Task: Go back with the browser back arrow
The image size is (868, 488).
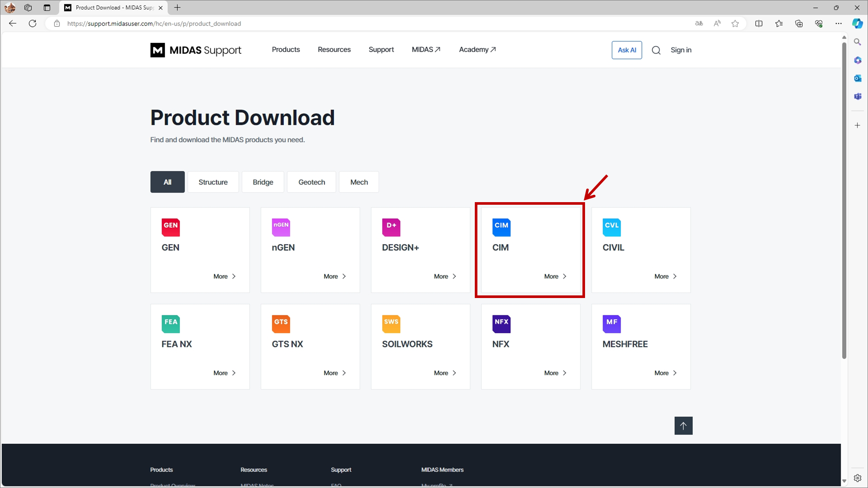Action: (x=13, y=23)
